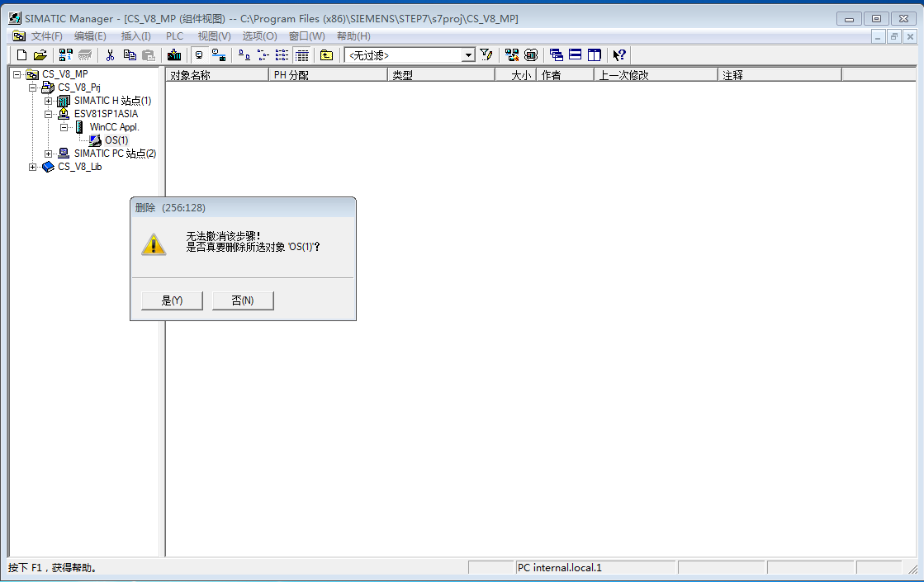Viewport: 924px width, 582px height.
Task: Switch to Small Icons view
Action: [x=263, y=55]
